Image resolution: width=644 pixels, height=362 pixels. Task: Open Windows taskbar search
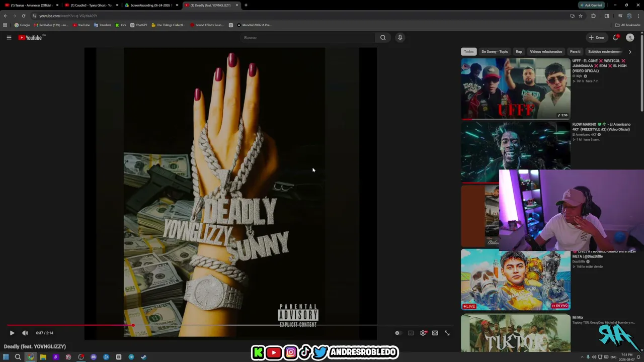18,357
